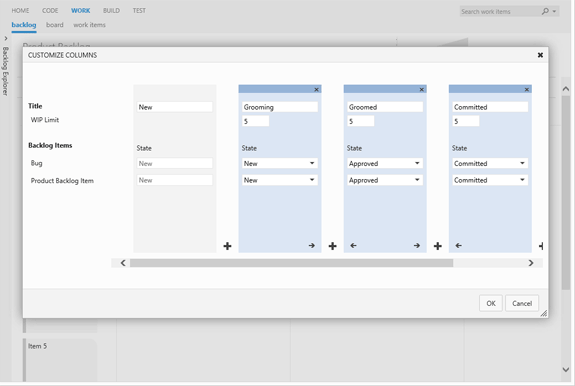Move the Grooming column right

312,246
